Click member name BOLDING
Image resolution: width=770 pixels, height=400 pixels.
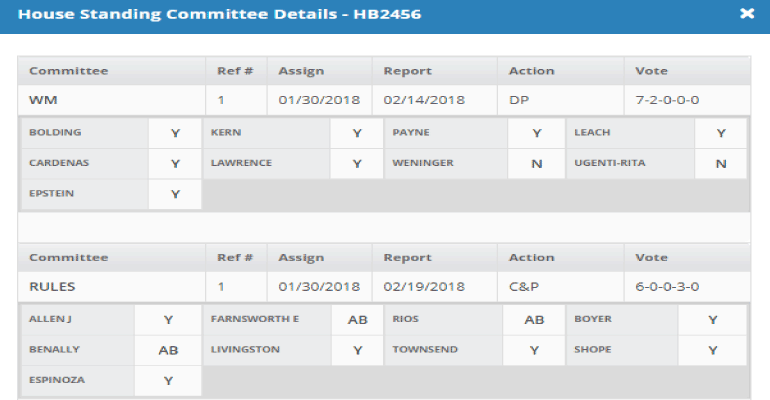[55, 132]
